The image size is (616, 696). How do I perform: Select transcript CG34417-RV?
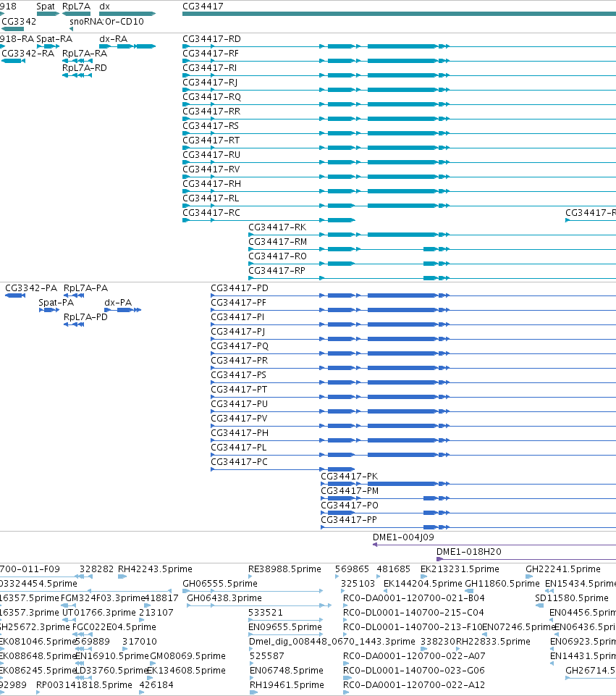point(211,169)
